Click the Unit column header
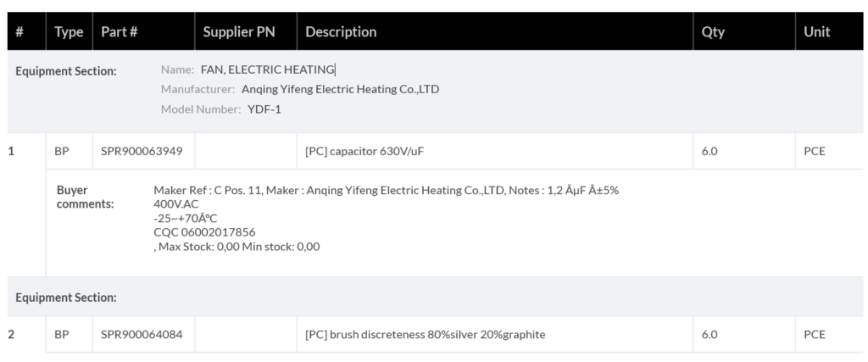Viewport: 868px width, 362px height. coord(817,32)
